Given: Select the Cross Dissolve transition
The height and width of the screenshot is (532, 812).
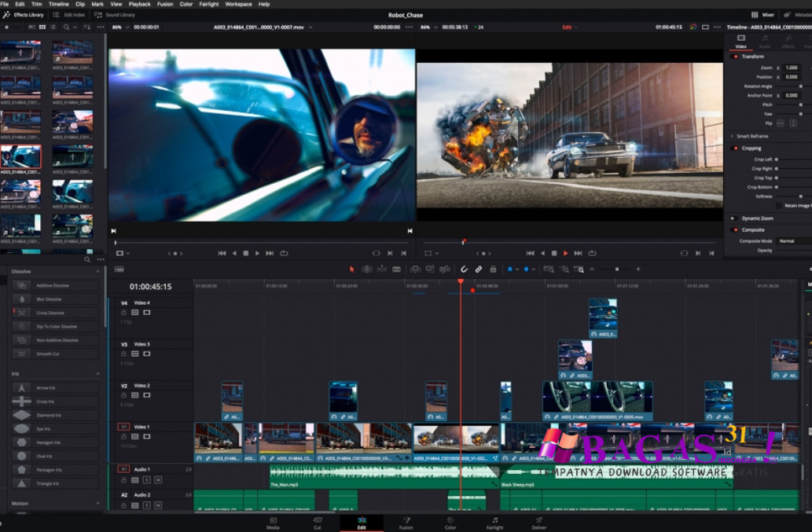Looking at the screenshot, I should point(55,313).
